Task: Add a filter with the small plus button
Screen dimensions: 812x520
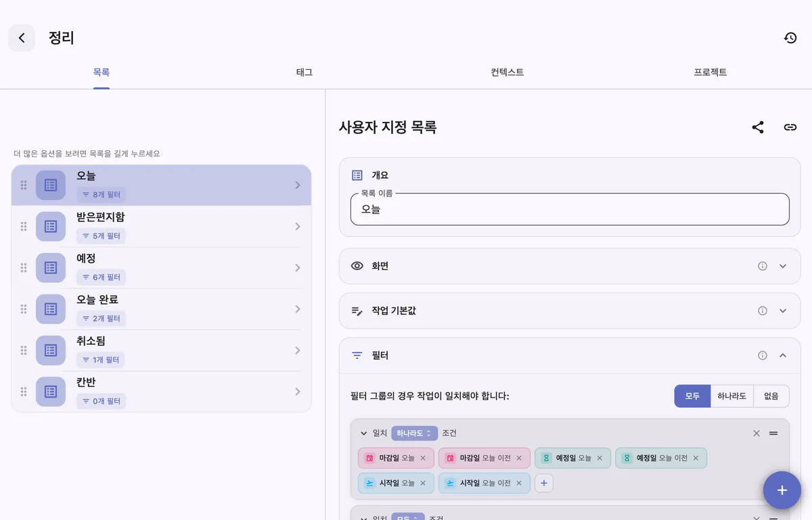Action: (544, 483)
